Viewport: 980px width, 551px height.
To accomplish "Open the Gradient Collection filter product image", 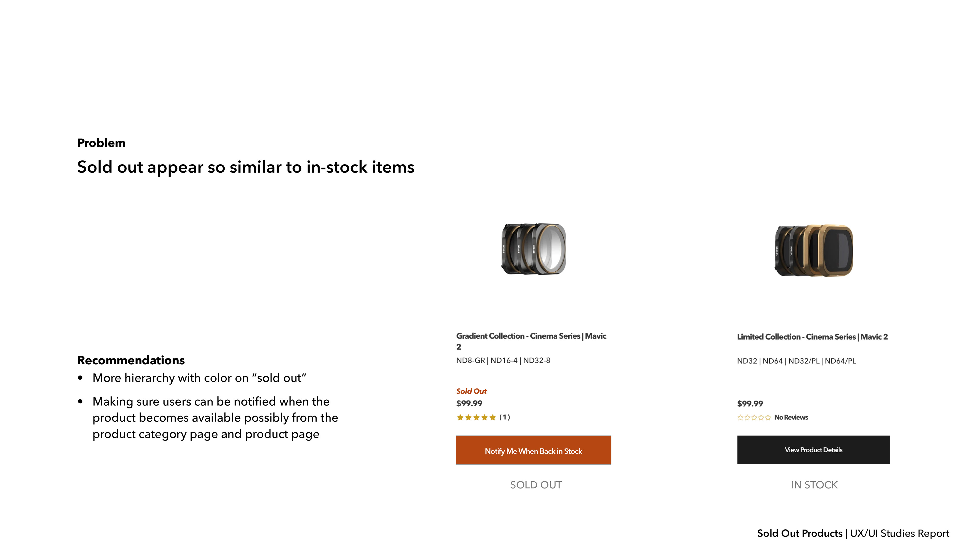I will (x=533, y=249).
